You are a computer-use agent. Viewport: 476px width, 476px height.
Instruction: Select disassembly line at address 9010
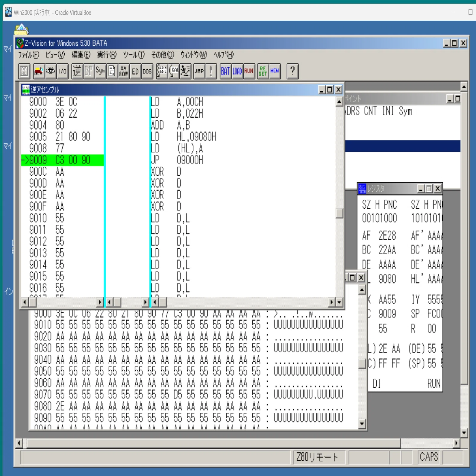(x=178, y=218)
